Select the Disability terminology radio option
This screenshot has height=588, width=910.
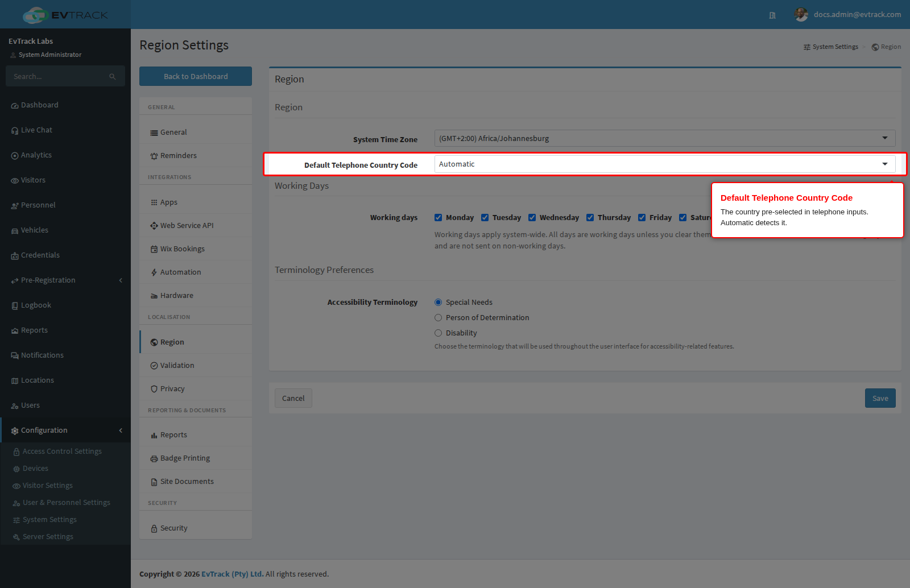(x=439, y=333)
